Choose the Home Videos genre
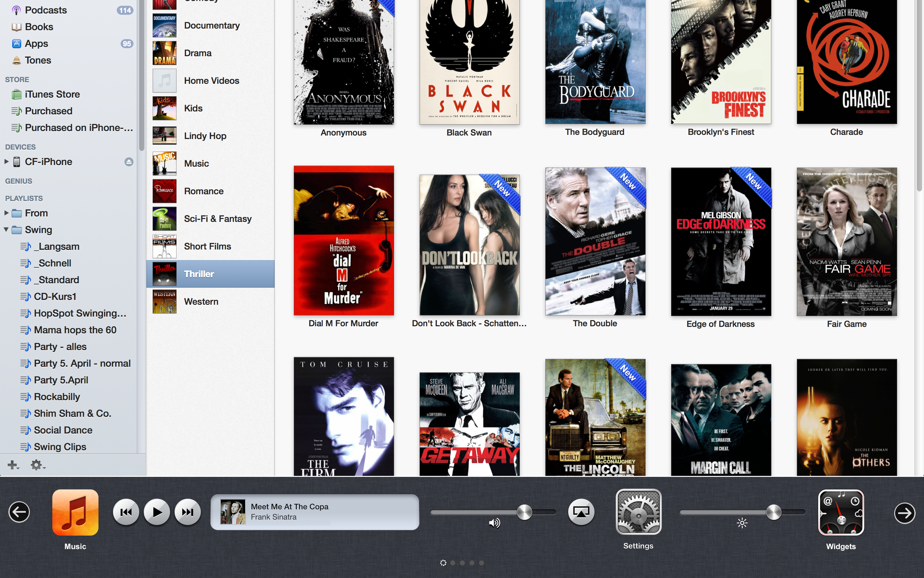 [x=210, y=81]
